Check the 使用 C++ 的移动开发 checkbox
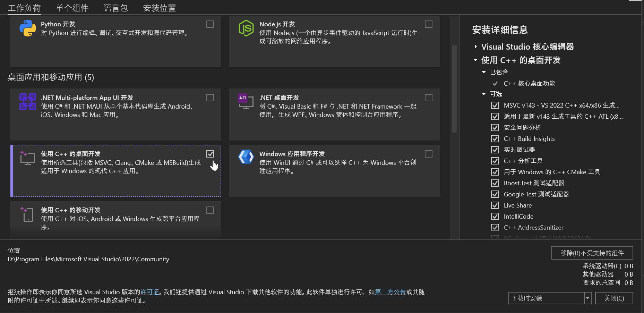Screen dimensions: 644x313 pos(210,210)
